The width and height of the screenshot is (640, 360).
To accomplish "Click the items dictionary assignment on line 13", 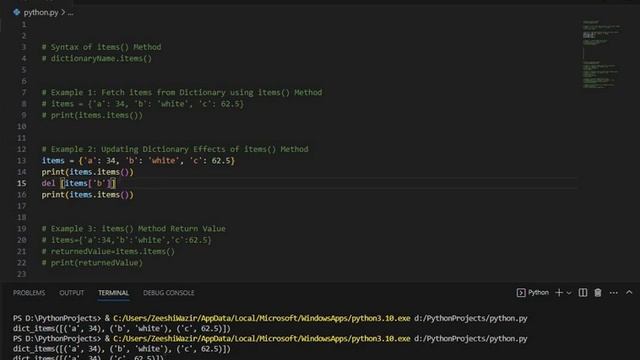I will (138, 160).
